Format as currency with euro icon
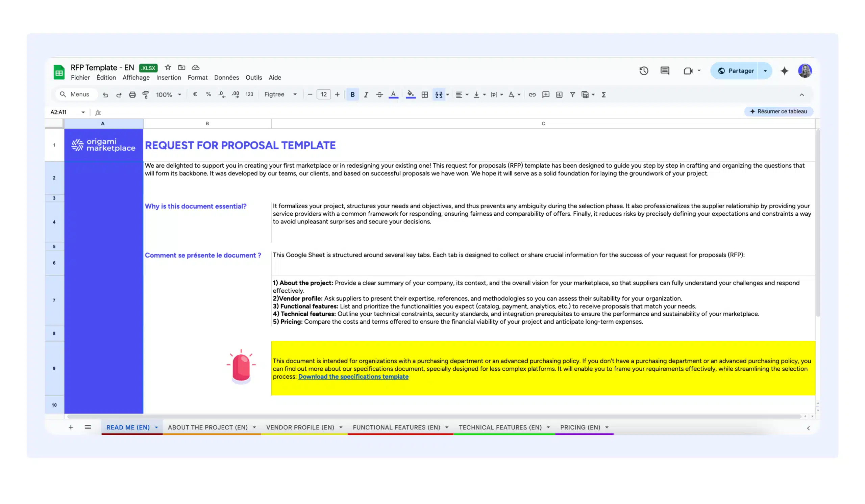Viewport: 865px width, 504px height. point(195,94)
